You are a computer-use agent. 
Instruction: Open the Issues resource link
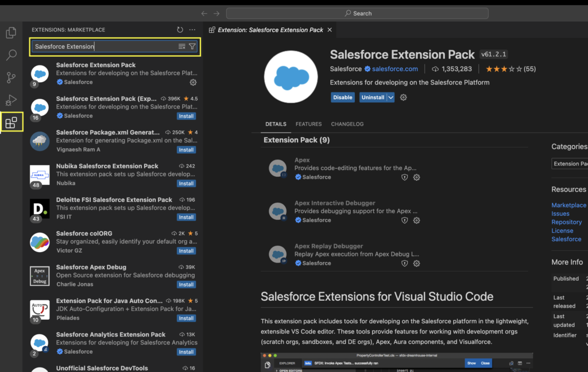point(560,214)
